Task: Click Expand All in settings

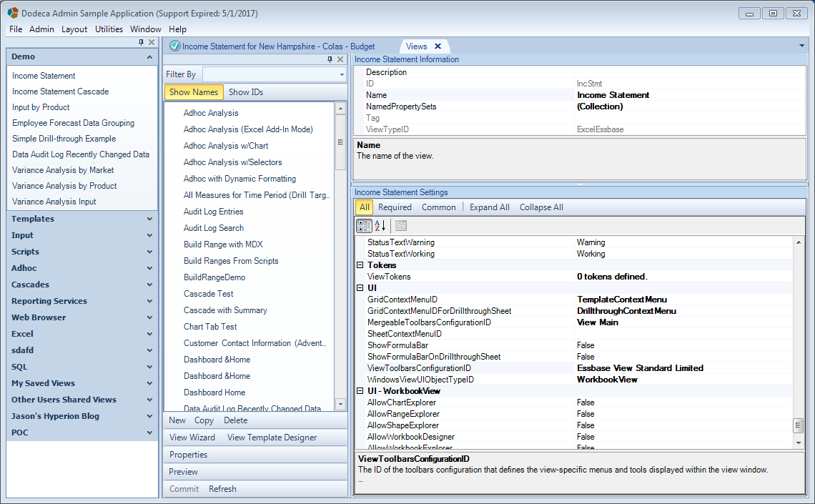Action: [x=489, y=207]
